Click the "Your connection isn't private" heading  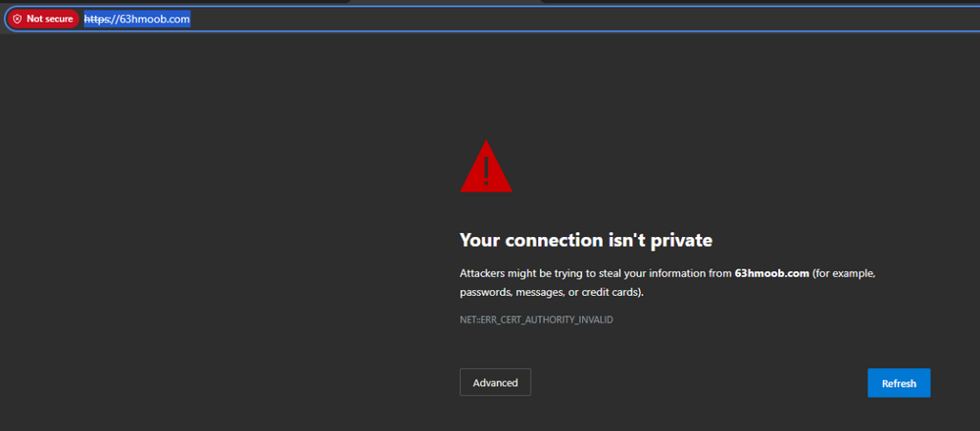coord(586,239)
